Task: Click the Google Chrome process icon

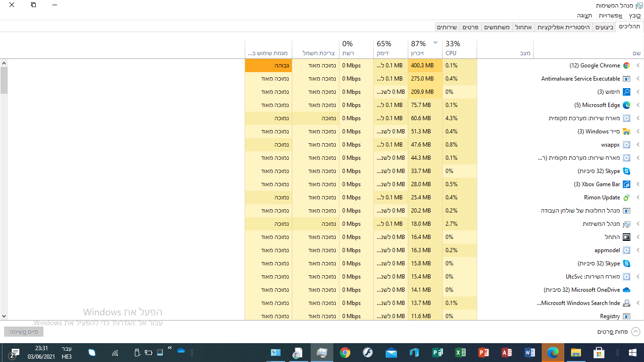Action: [627, 66]
